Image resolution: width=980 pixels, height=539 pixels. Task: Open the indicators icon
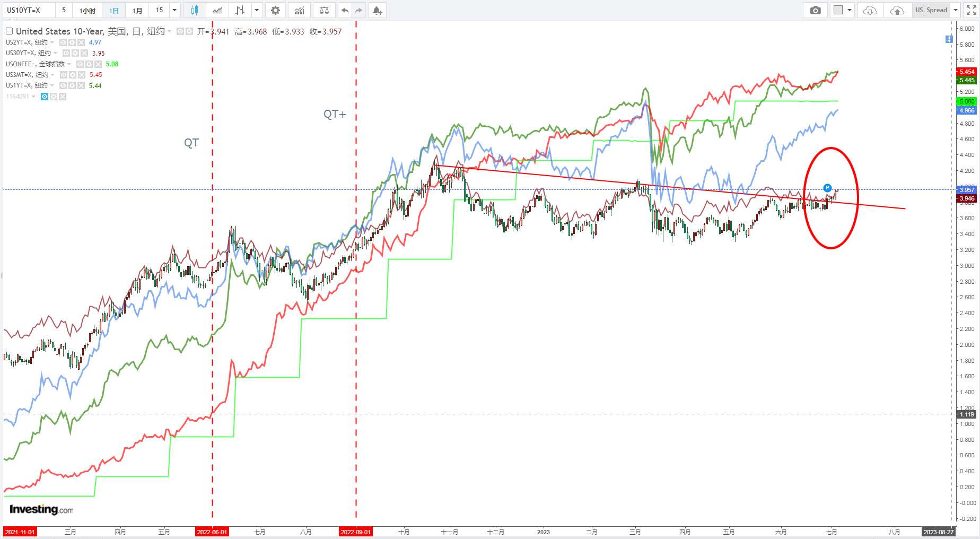point(299,10)
